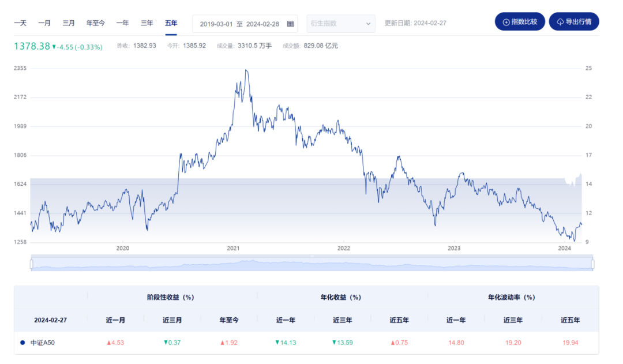Viewport: 623px width, 364px height.
Task: Select the 一月 time range tab
Action: point(44,23)
